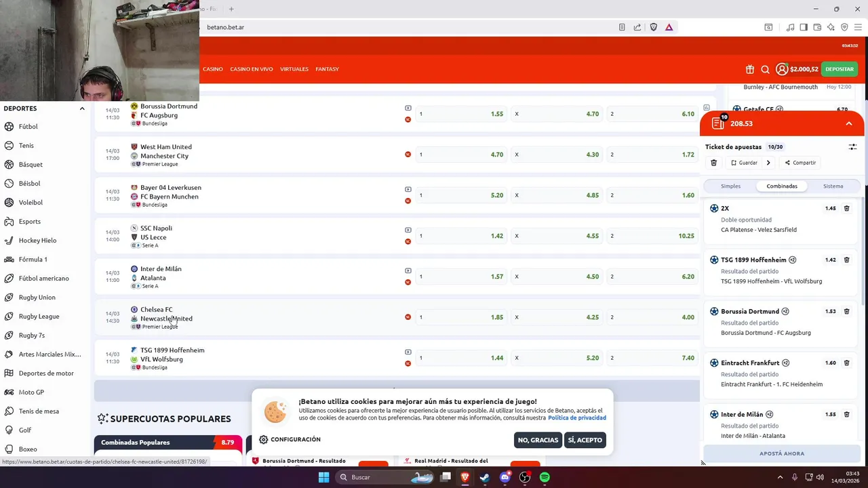
Task: Toggle 1.44 Hoffenheim win odds
Action: [x=460, y=358]
